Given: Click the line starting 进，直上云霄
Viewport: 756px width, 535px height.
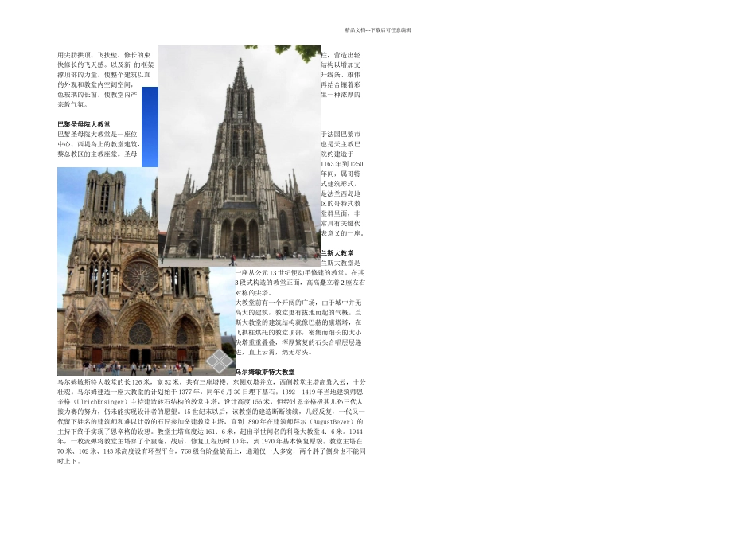Looking at the screenshot, I should point(274,352).
